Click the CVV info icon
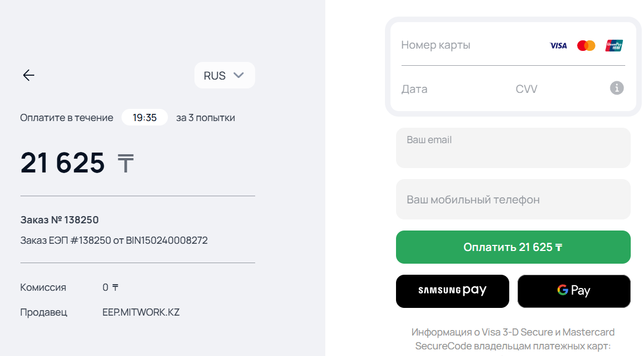This screenshot has width=644, height=356. pos(617,88)
